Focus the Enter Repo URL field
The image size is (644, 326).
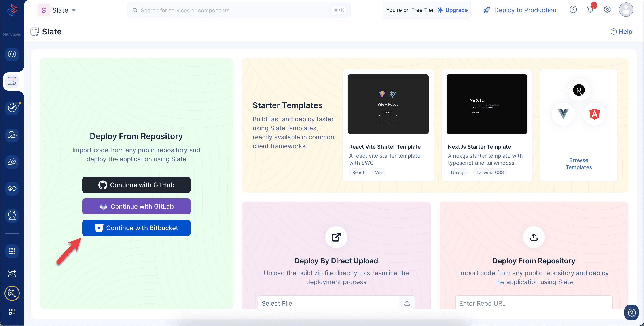click(534, 303)
